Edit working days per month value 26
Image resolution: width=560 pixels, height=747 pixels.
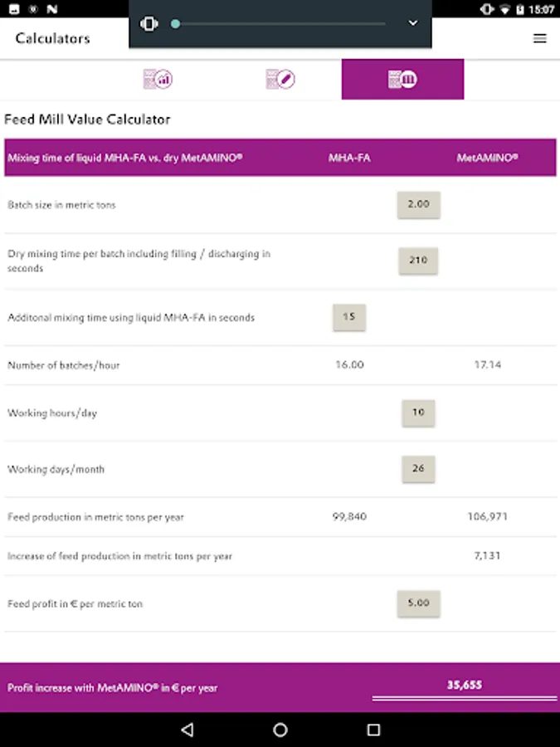418,469
